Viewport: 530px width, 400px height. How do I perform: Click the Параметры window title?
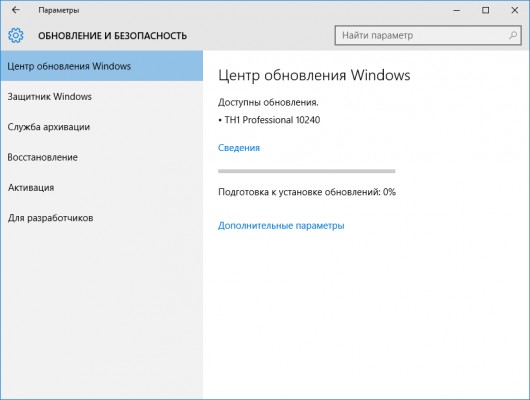[58, 10]
